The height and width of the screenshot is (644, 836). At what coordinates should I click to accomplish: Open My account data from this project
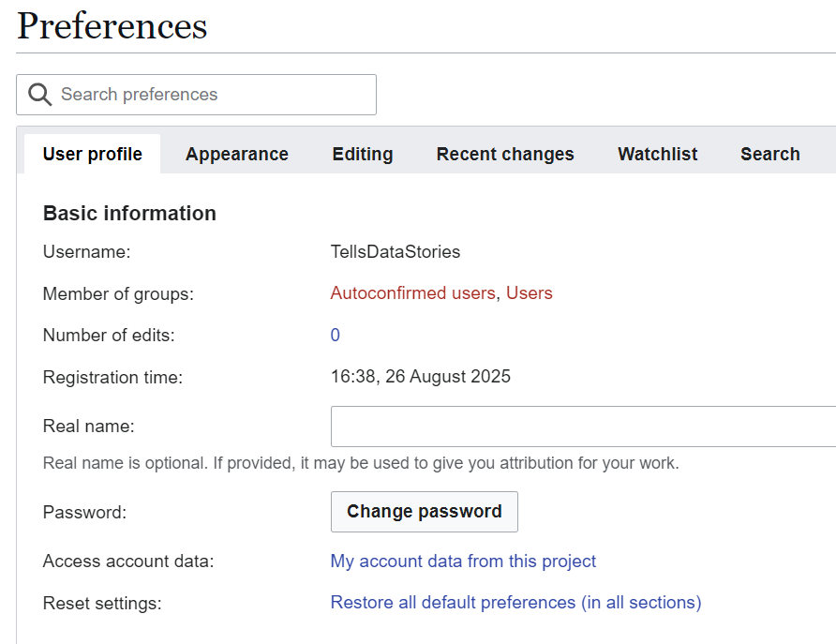[463, 562]
